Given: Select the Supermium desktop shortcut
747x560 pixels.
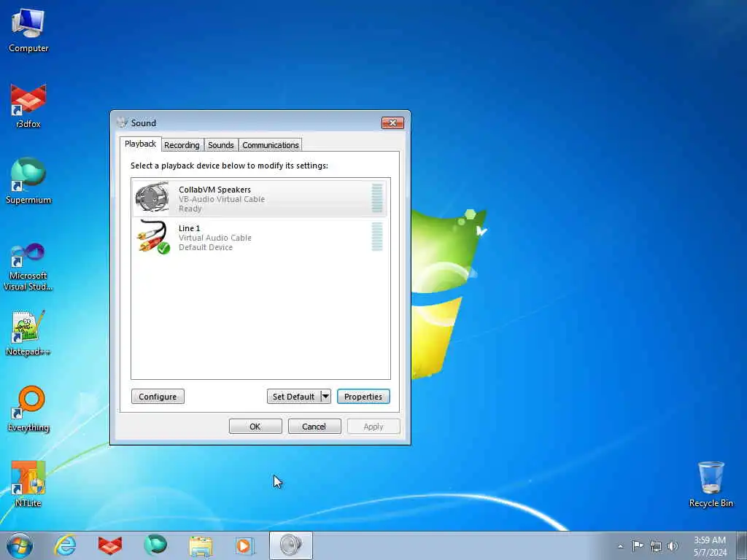Looking at the screenshot, I should click(28, 182).
